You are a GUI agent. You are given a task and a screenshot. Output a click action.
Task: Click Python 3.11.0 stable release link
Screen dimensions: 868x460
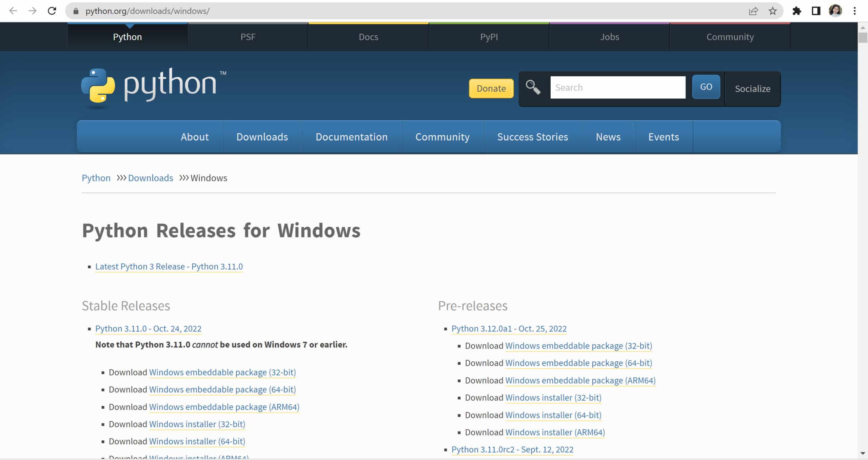click(148, 328)
